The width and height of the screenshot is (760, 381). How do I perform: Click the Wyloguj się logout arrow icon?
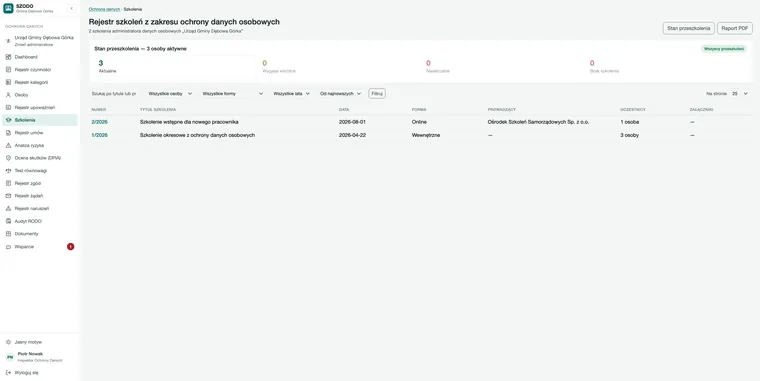8,373
